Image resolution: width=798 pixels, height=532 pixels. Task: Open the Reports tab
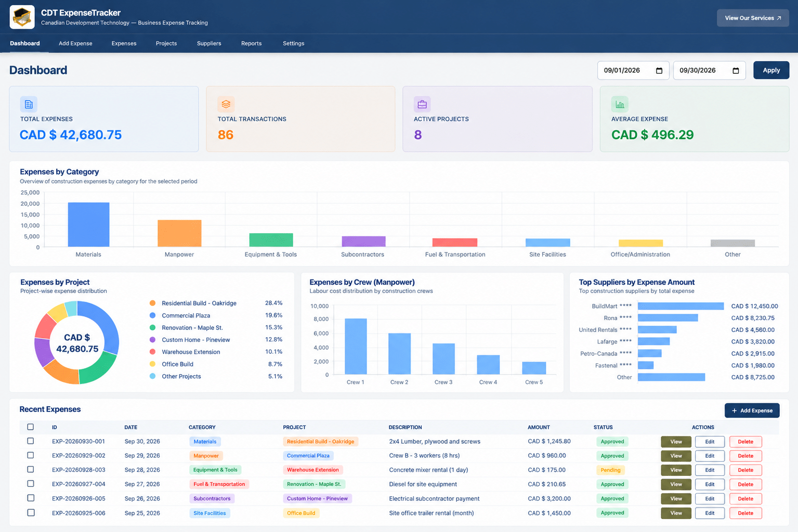(x=251, y=44)
